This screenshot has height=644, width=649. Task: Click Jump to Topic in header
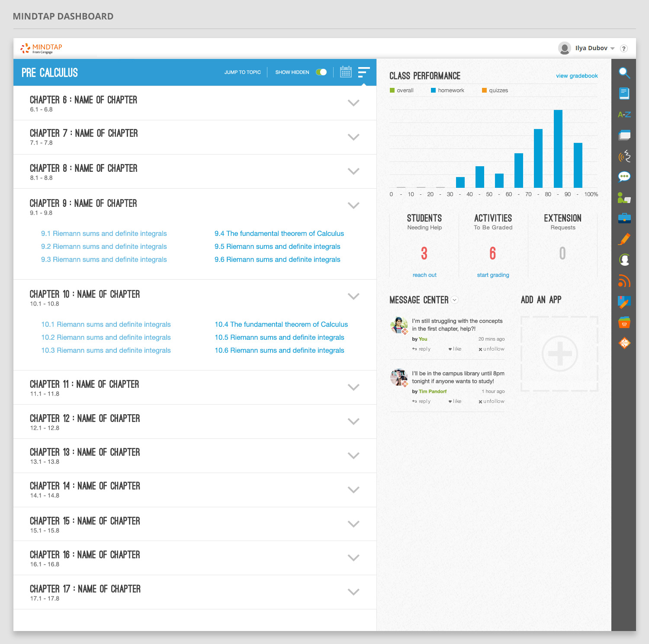click(242, 72)
